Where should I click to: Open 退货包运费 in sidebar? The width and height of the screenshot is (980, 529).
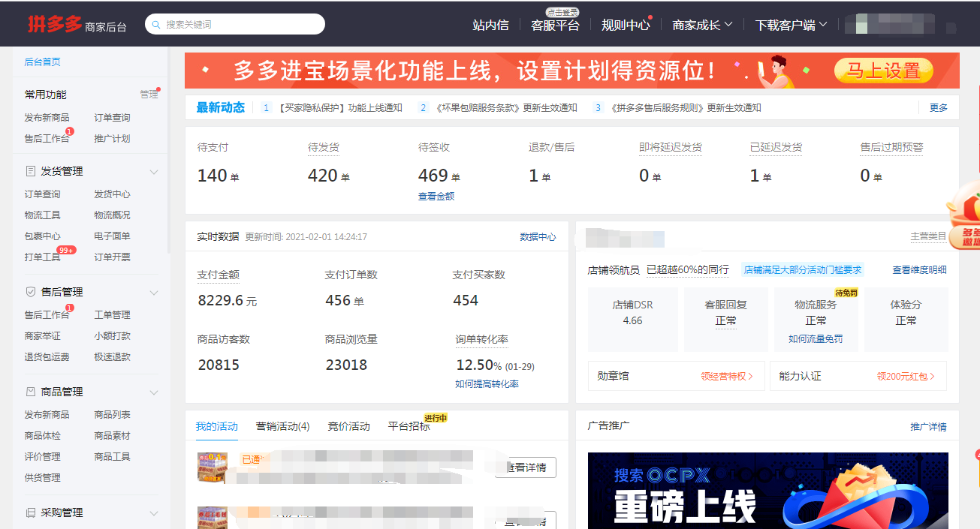(47, 357)
